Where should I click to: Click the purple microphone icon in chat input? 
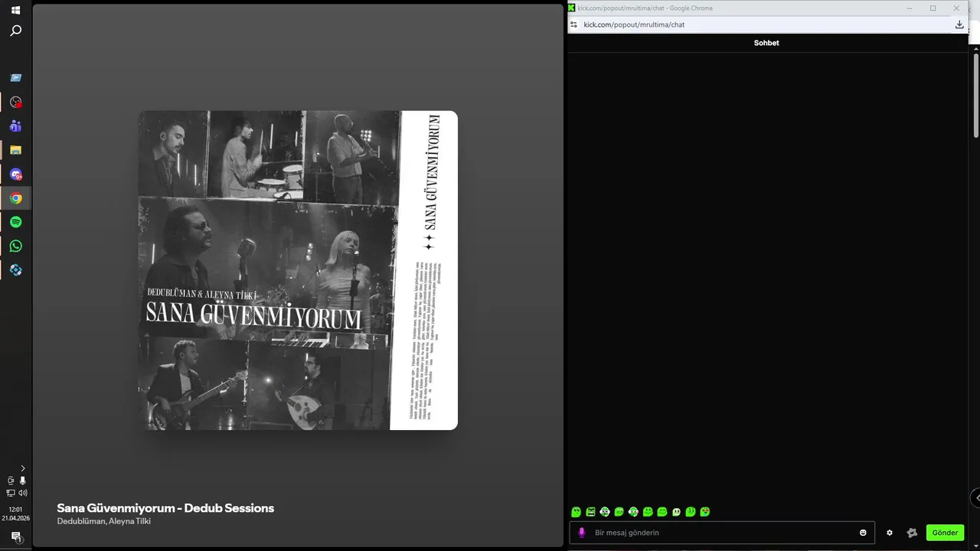click(x=582, y=533)
